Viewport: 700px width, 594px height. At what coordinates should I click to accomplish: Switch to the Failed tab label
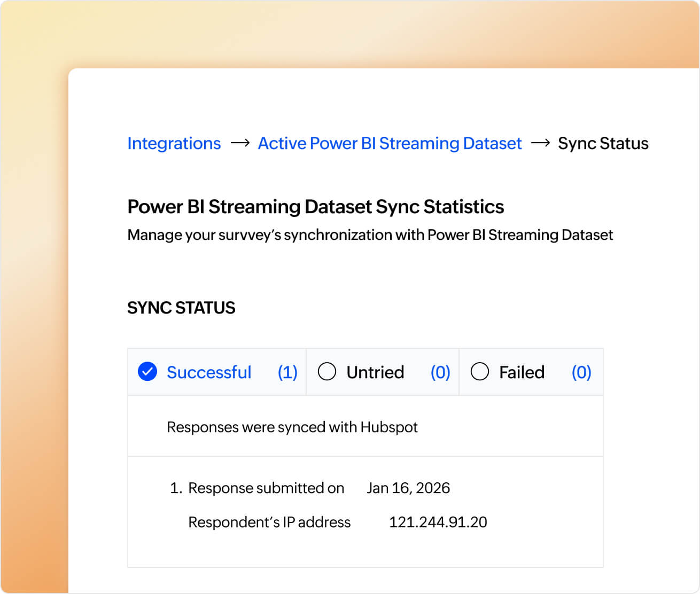click(522, 372)
